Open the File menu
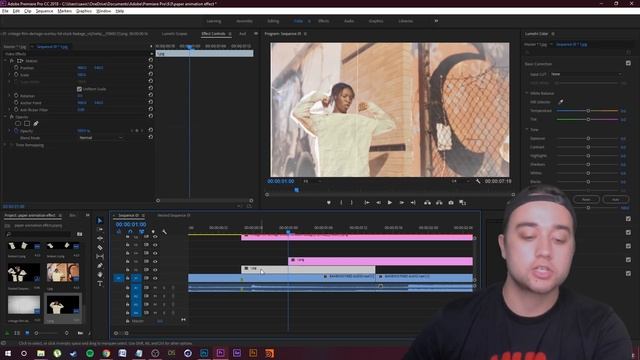The image size is (640, 360). click(5, 11)
